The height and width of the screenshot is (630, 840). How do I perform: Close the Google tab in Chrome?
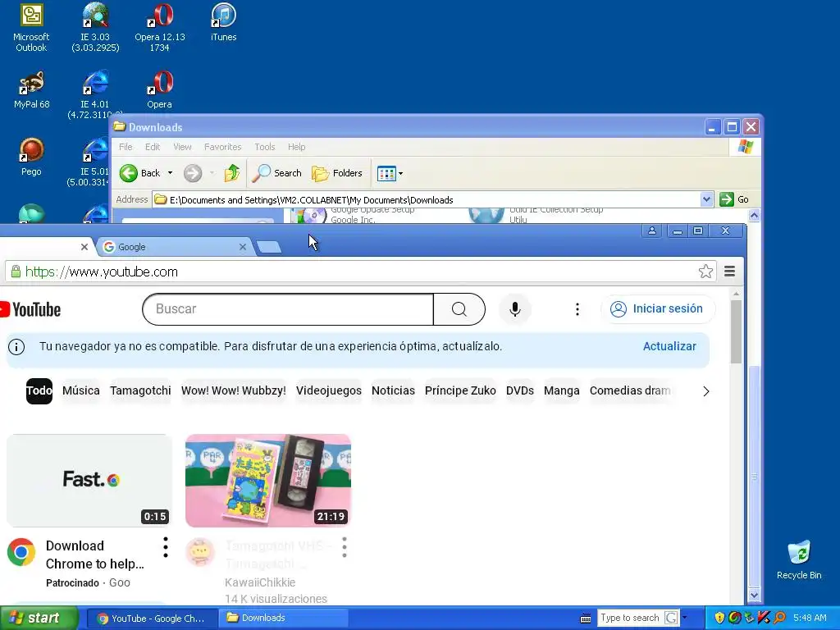point(243,247)
